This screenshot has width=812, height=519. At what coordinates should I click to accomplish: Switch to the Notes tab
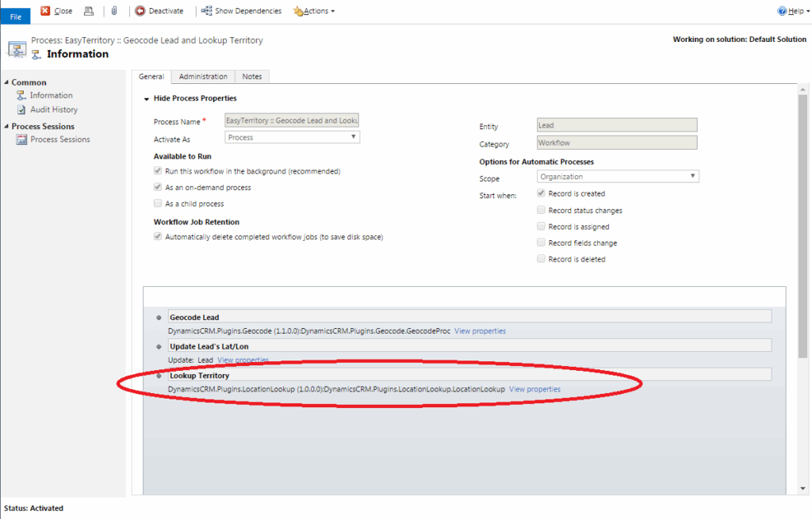252,77
